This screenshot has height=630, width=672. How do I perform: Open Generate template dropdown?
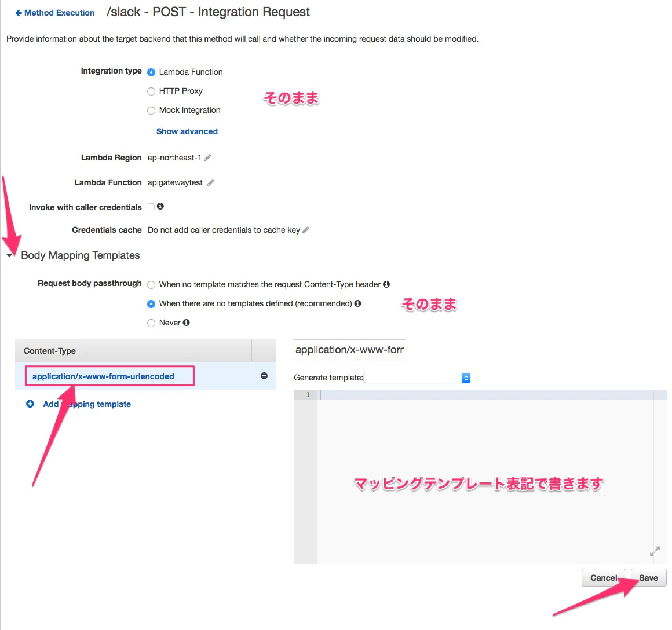coord(417,378)
